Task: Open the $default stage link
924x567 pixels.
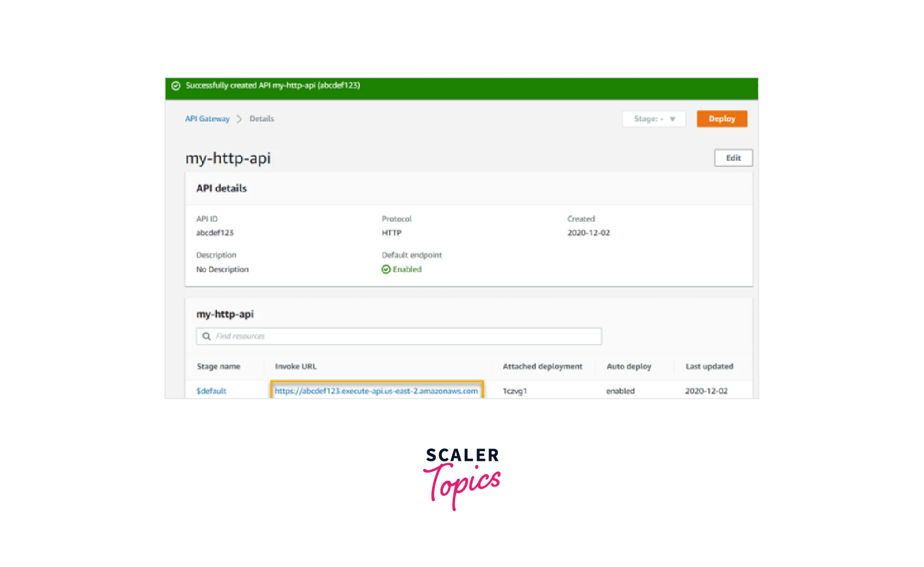Action: click(211, 391)
